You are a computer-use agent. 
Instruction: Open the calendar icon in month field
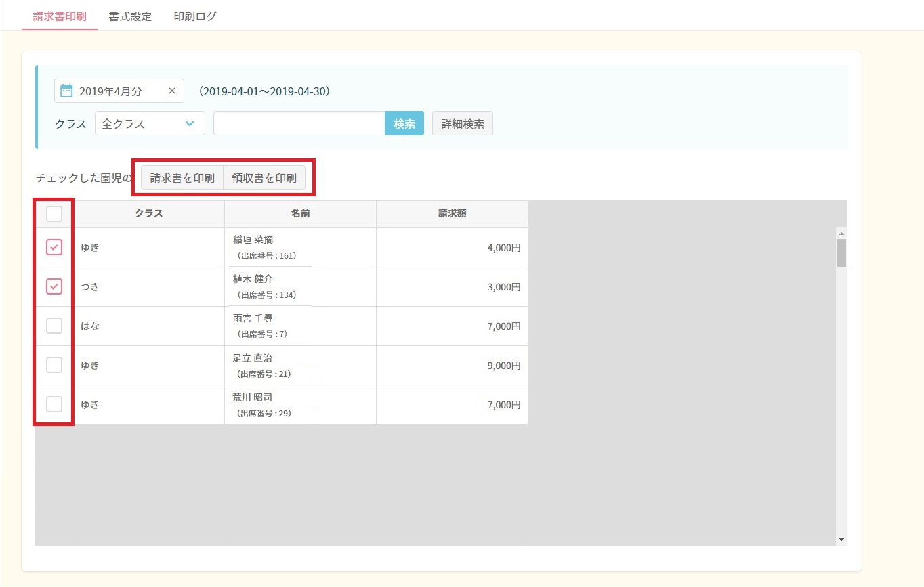click(66, 91)
